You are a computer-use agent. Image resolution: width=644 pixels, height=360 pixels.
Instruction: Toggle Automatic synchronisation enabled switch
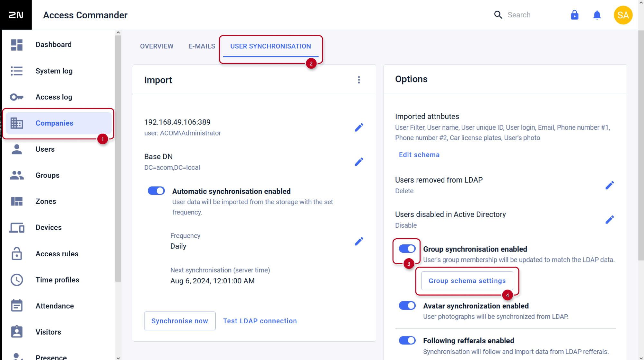coord(156,191)
